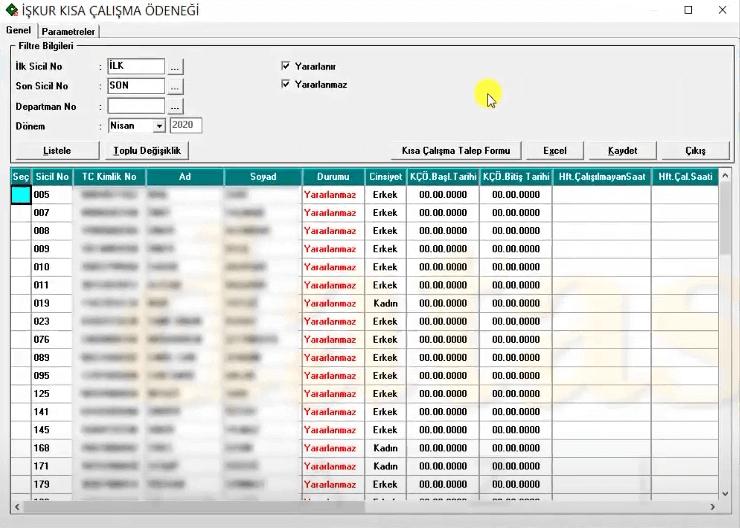Image resolution: width=740 pixels, height=528 pixels.
Task: Toggle the Yararlanır checkbox
Action: (x=286, y=66)
